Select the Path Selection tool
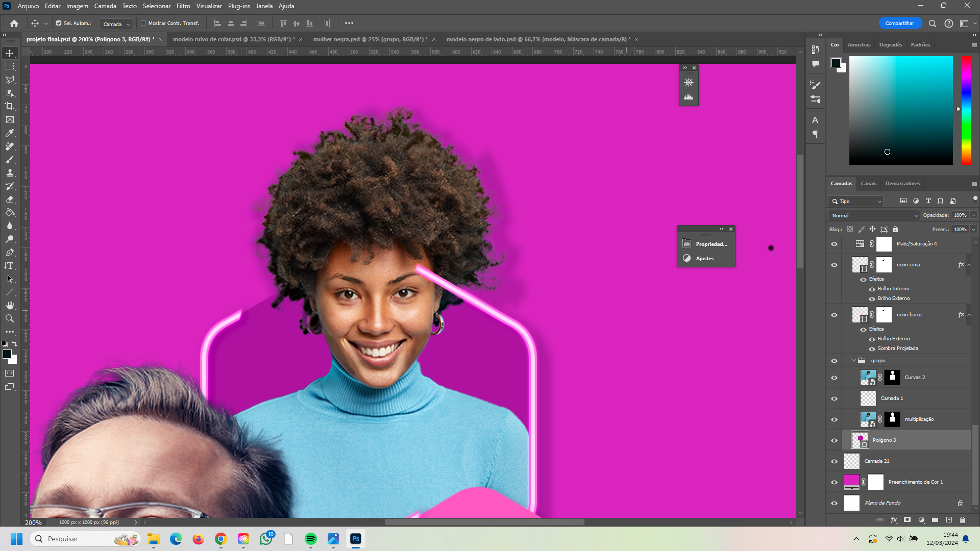The width and height of the screenshot is (980, 551). (10, 279)
